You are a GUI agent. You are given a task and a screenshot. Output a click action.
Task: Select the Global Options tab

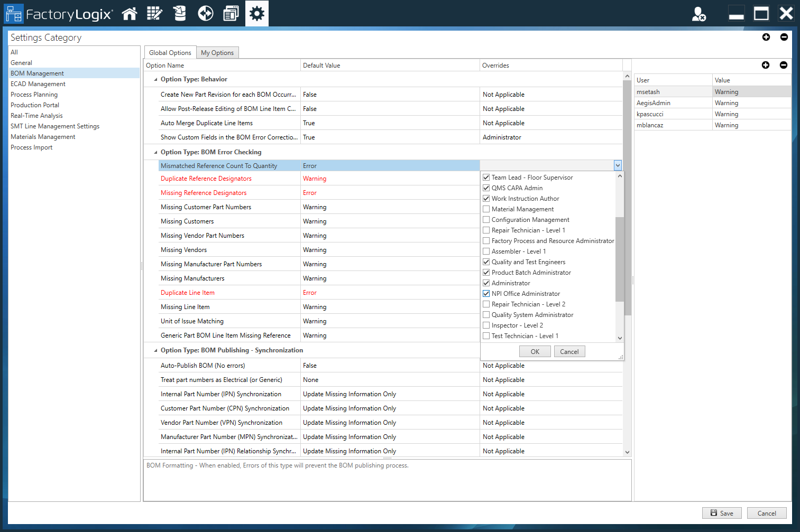[170, 52]
